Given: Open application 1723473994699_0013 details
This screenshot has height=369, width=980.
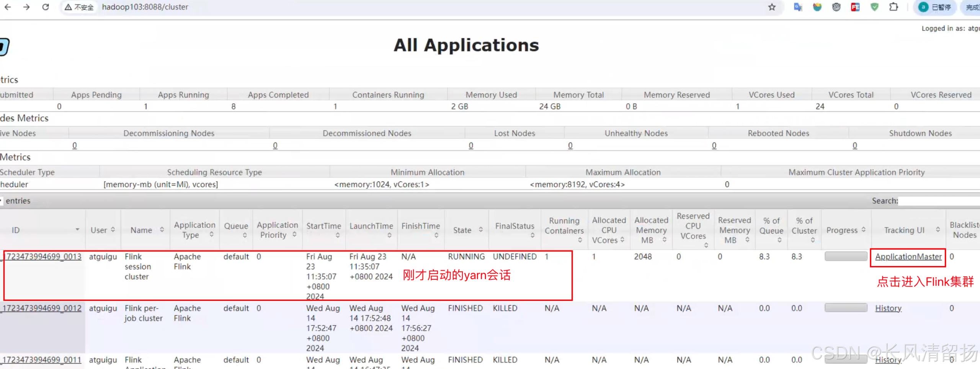Looking at the screenshot, I should point(42,256).
